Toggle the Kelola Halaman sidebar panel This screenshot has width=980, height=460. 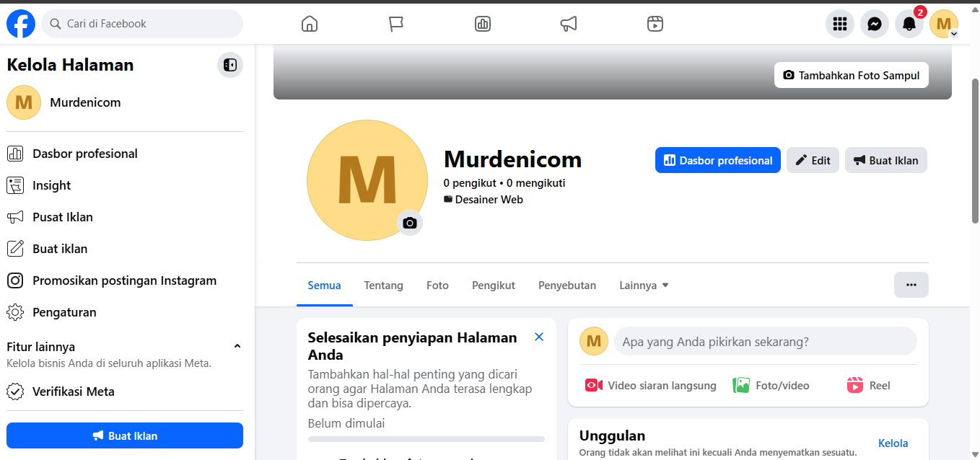[229, 65]
